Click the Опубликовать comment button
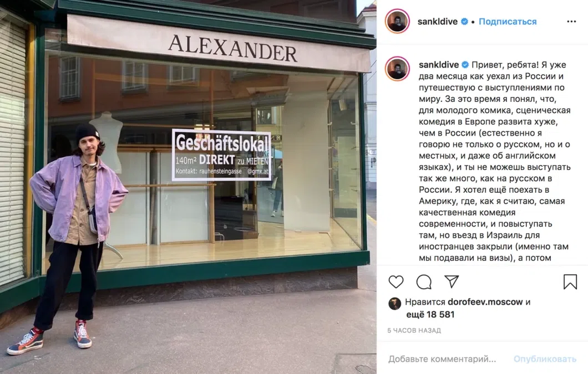The width and height of the screenshot is (588, 374). (545, 359)
